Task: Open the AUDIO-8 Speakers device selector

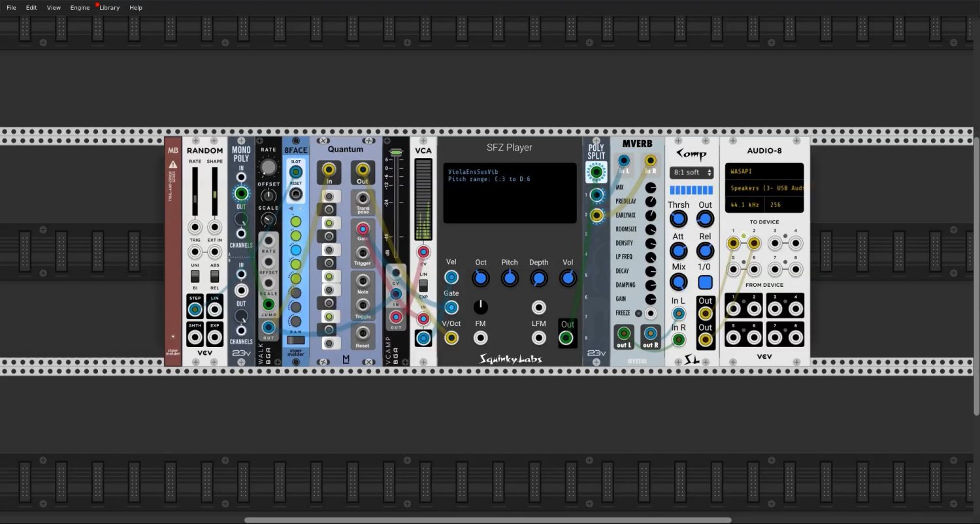Action: [764, 188]
